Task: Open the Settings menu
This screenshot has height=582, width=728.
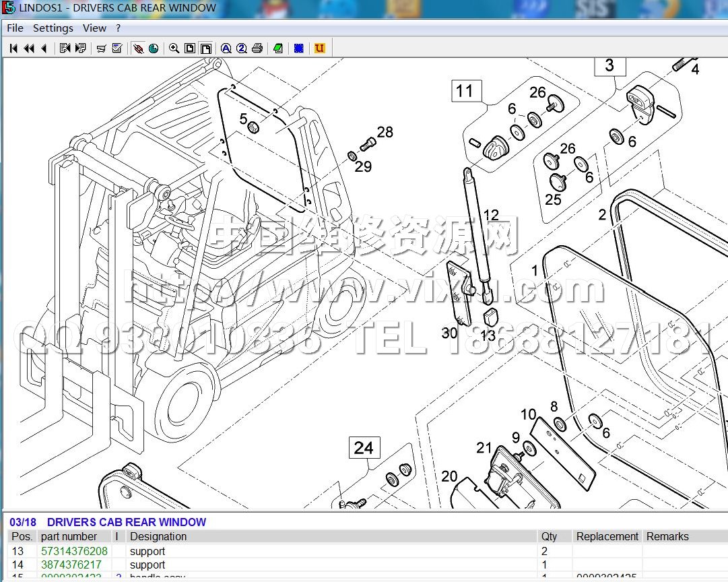Action: pos(53,28)
